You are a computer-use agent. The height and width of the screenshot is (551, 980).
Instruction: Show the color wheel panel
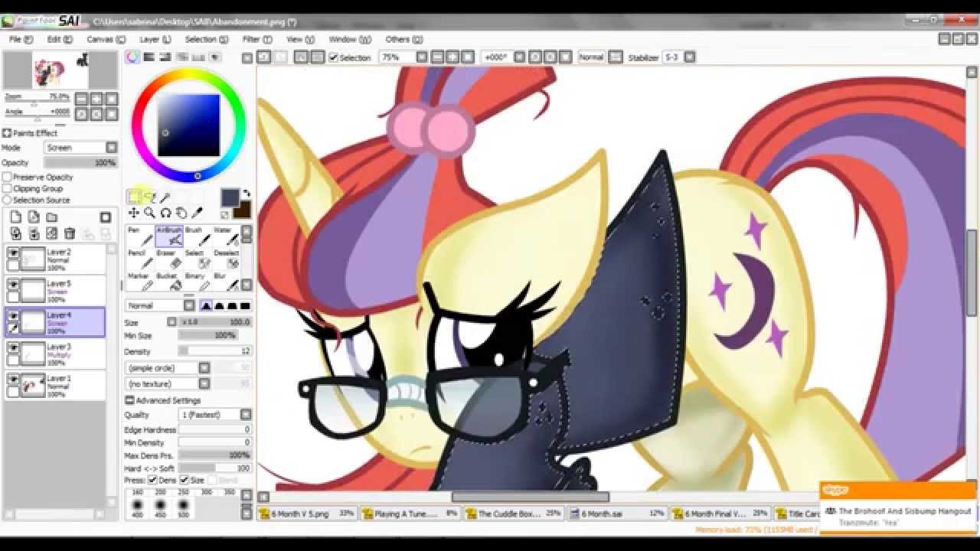pos(133,57)
